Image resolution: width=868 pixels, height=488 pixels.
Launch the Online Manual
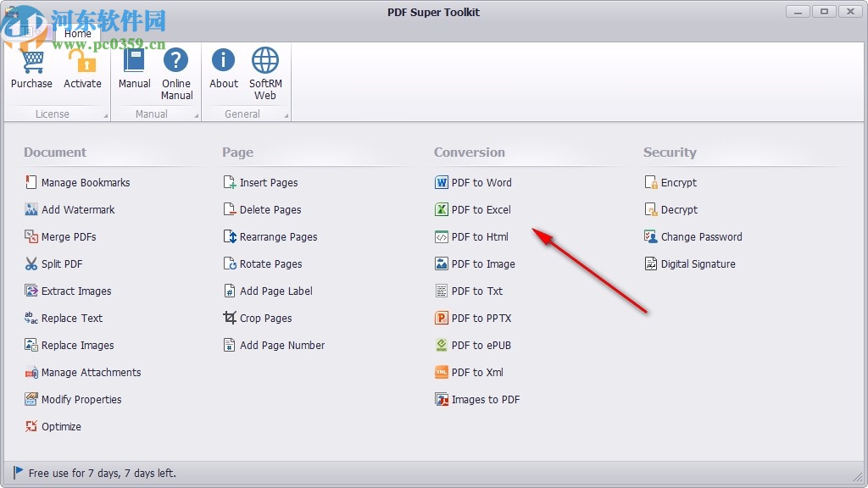[176, 70]
